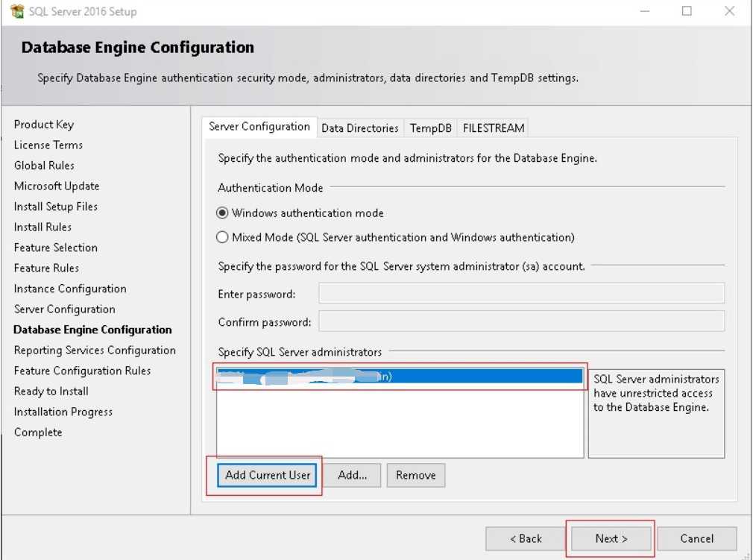Click the Enter password field
The width and height of the screenshot is (753, 560).
(x=522, y=294)
